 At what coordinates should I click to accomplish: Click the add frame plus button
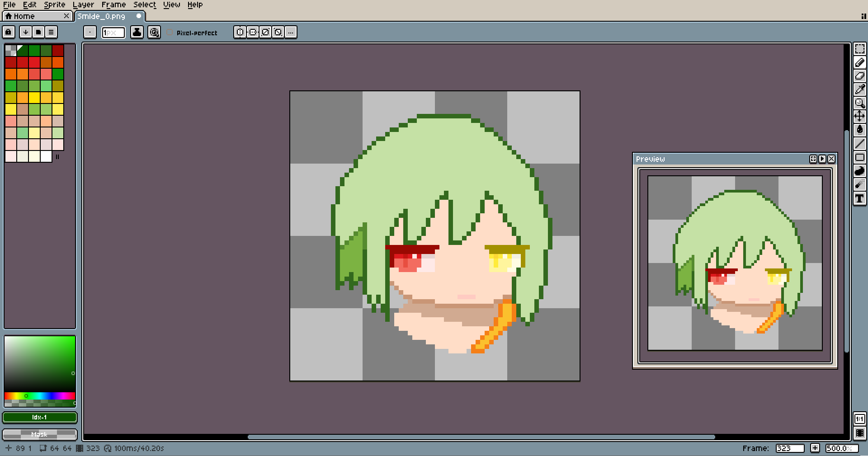[815, 448]
